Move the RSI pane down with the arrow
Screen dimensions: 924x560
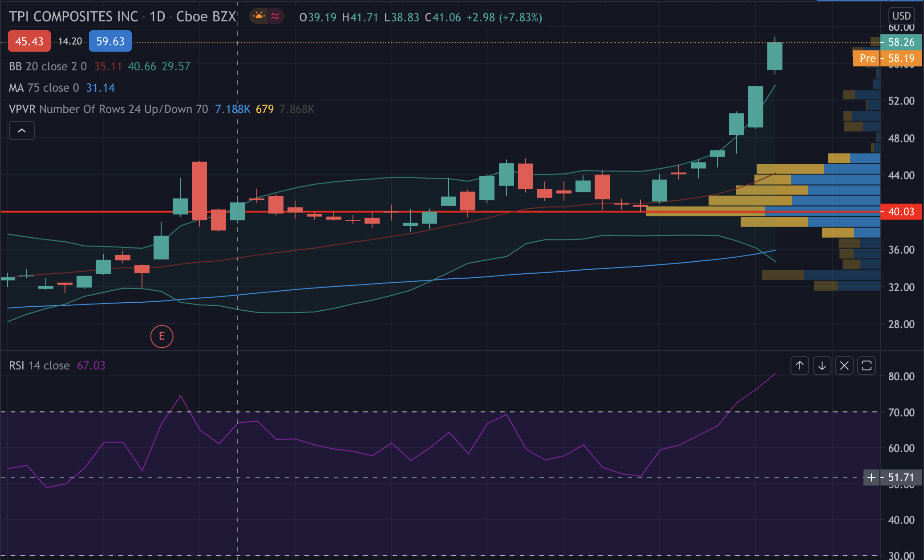[x=822, y=366]
